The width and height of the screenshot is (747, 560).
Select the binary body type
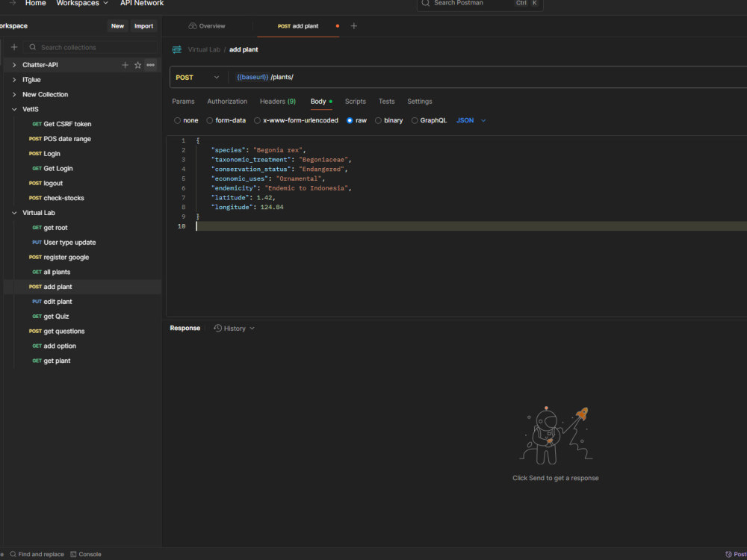[378, 120]
